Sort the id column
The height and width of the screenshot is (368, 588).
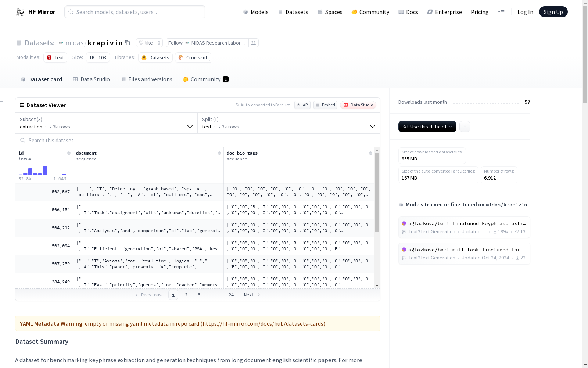(69, 153)
